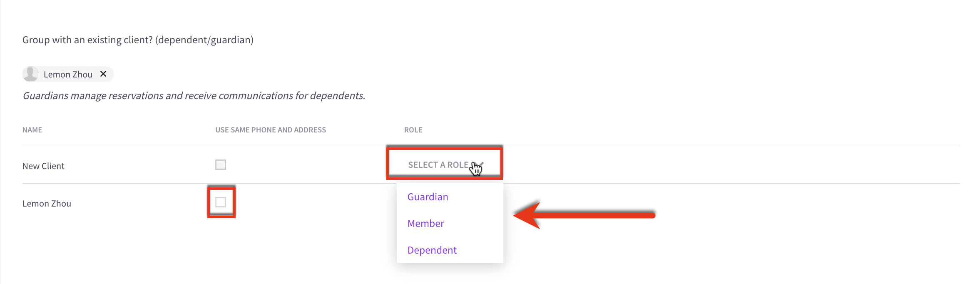This screenshot has height=284, width=980.
Task: Select the Lemon Zhou row name
Action: click(x=47, y=203)
